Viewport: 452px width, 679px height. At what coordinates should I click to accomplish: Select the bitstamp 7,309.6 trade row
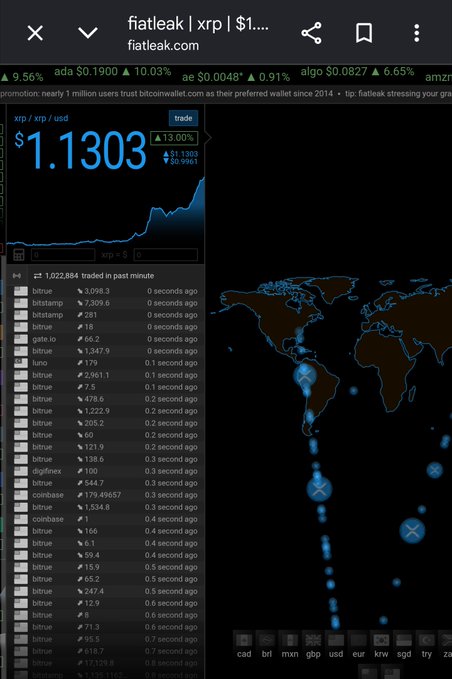106,303
